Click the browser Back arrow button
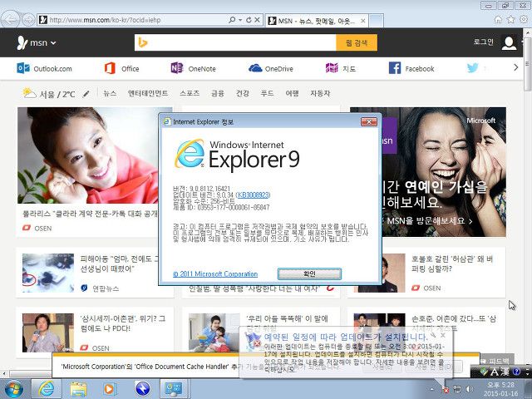 [x=11, y=19]
